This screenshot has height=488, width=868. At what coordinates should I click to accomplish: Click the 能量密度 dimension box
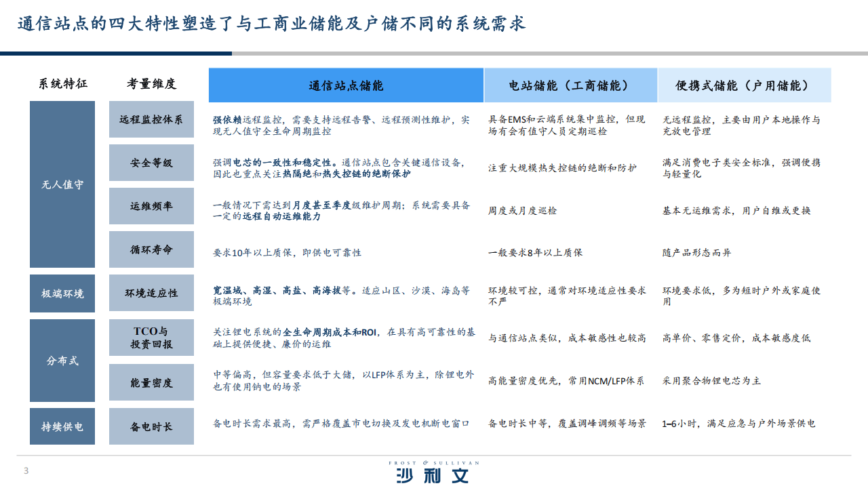tap(151, 383)
